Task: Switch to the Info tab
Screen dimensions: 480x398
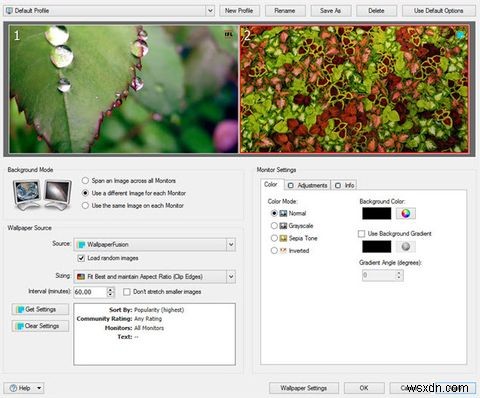Action: click(345, 185)
